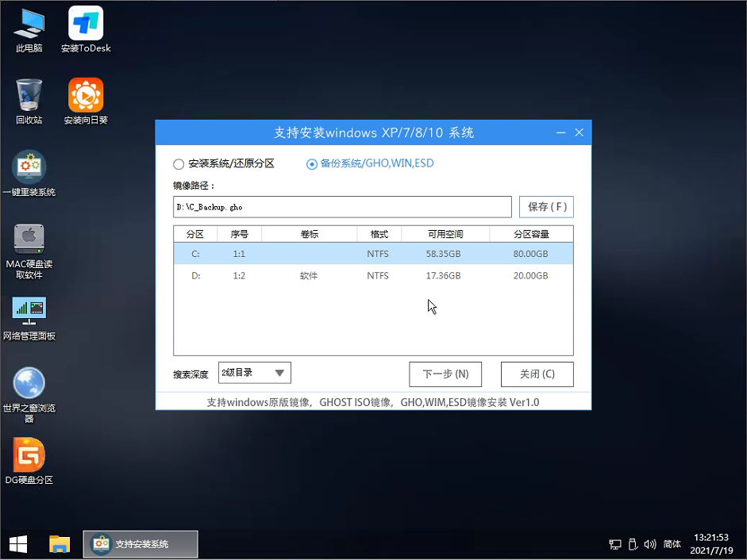Edit the image path D:\C_Backup.gho field

(x=342, y=207)
